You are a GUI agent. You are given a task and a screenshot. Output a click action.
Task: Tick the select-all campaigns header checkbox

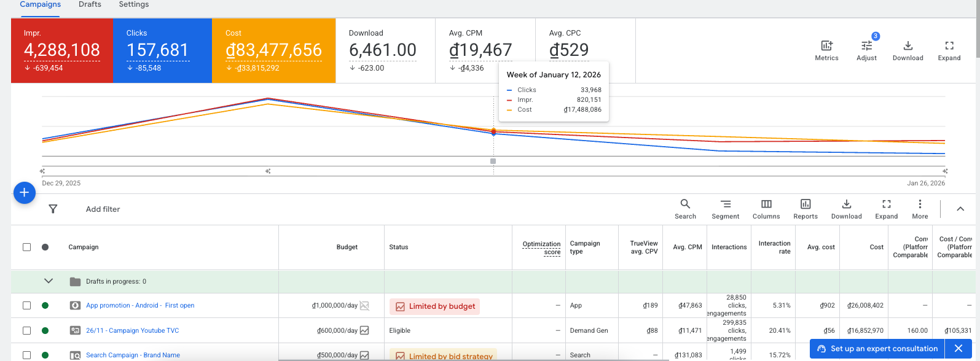coord(26,247)
